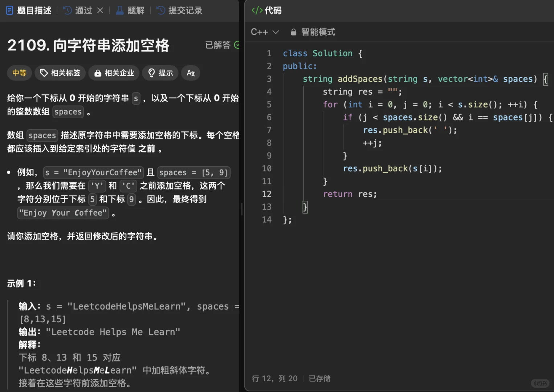
Task: Show the 提示 hint
Action: coord(160,73)
